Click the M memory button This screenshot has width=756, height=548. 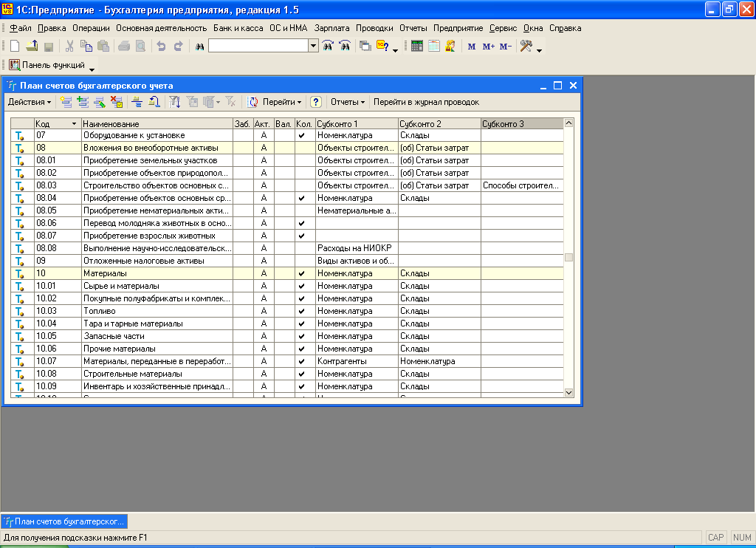pos(472,47)
